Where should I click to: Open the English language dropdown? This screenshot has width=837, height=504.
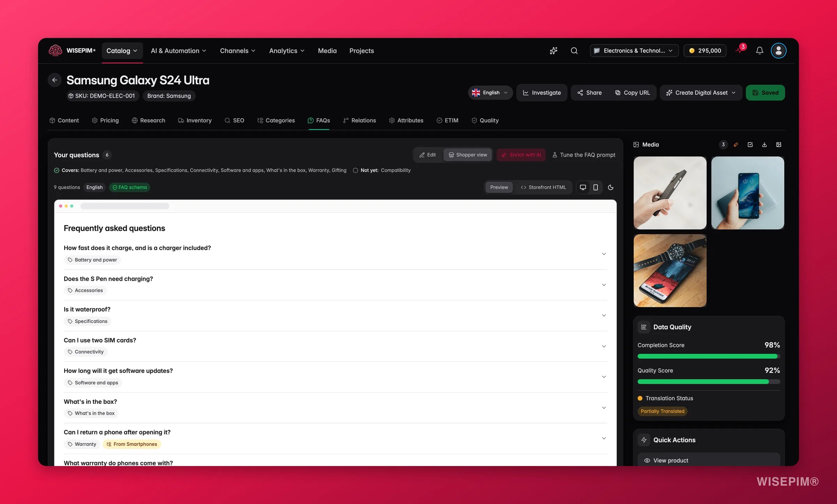(490, 93)
